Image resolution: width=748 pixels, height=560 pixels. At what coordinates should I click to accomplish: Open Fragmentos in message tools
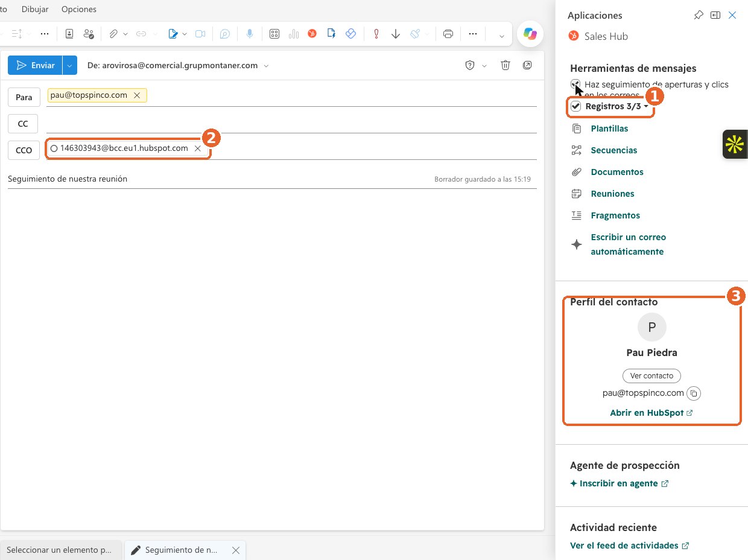point(615,215)
